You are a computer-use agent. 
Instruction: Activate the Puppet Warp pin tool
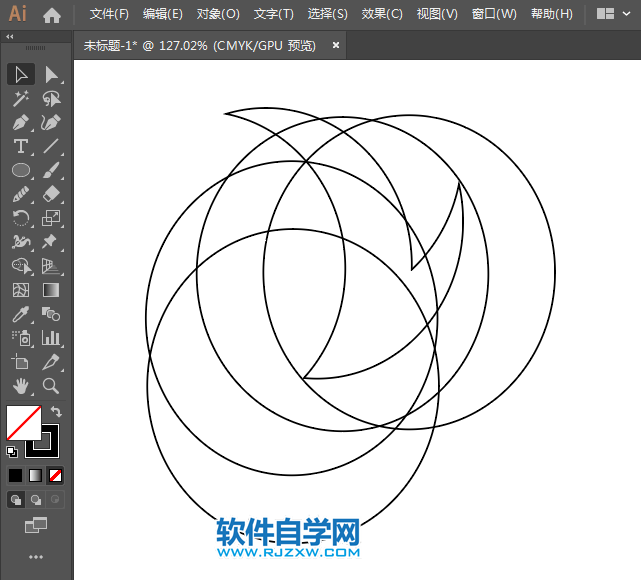tap(51, 242)
